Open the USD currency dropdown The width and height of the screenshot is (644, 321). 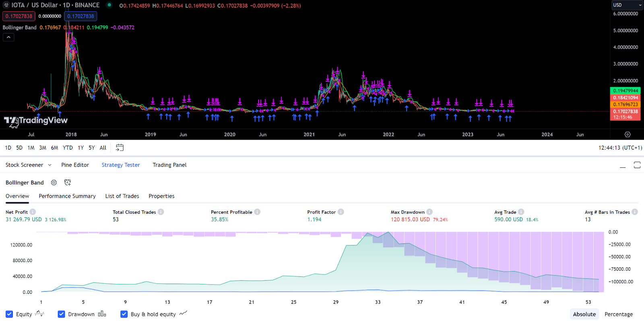pos(627,5)
